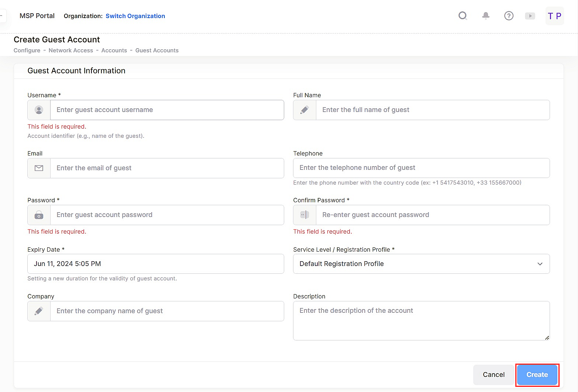Click Switch Organization link
This screenshot has width=578, height=392.
pyautogui.click(x=135, y=16)
